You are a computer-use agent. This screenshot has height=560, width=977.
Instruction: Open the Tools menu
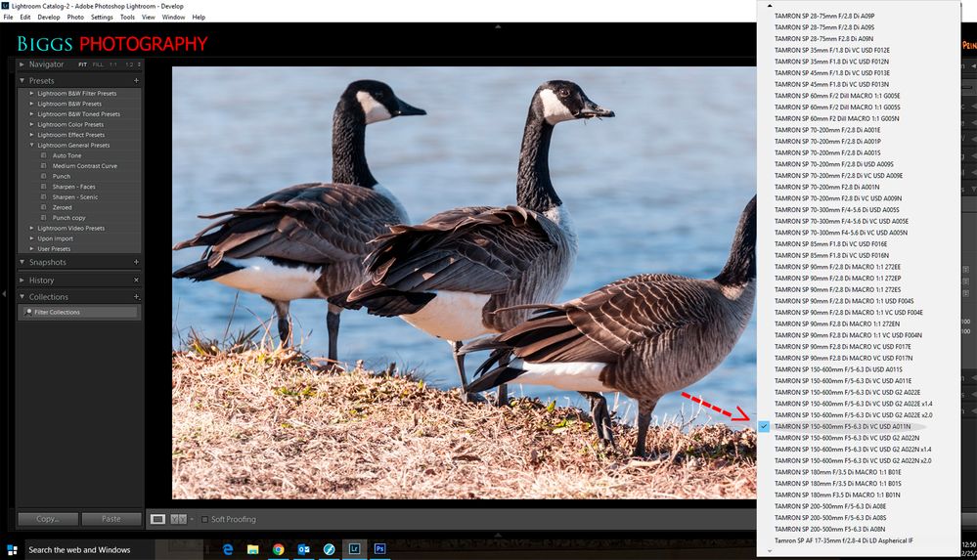pyautogui.click(x=127, y=18)
